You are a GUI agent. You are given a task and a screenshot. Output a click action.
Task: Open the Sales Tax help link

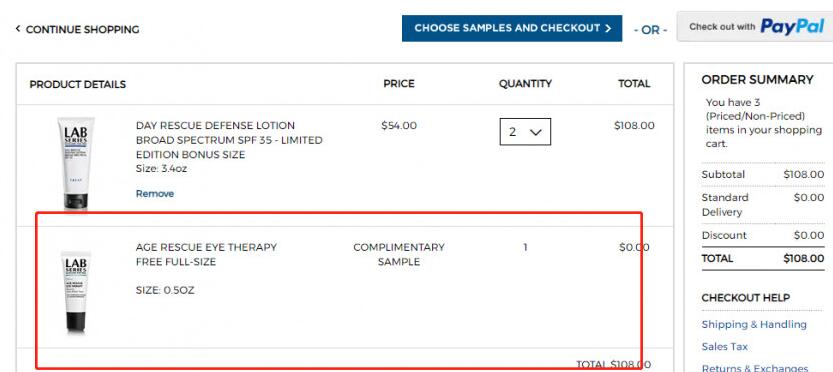click(724, 346)
